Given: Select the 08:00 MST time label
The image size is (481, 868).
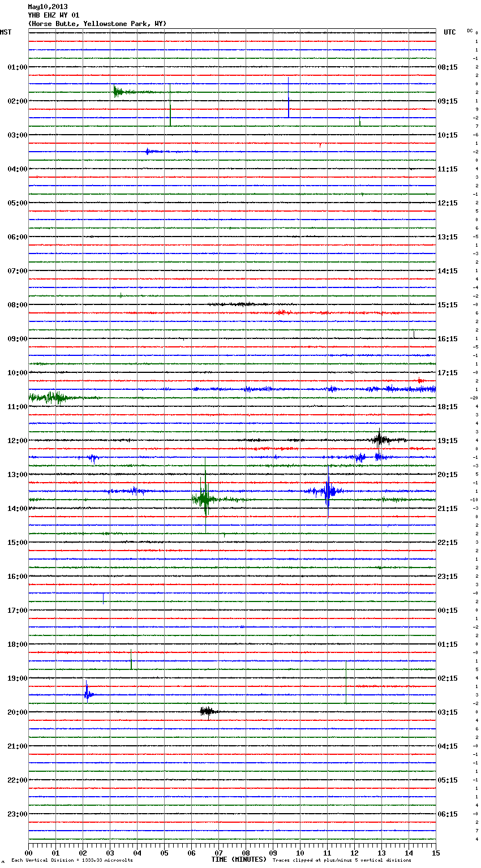Looking at the screenshot, I should (18, 305).
